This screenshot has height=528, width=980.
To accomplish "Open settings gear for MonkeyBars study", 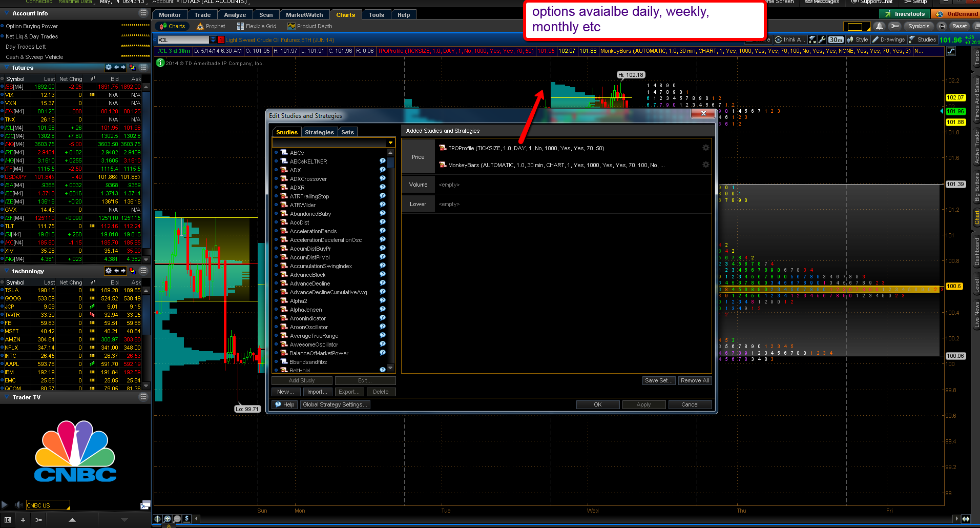I will point(705,165).
